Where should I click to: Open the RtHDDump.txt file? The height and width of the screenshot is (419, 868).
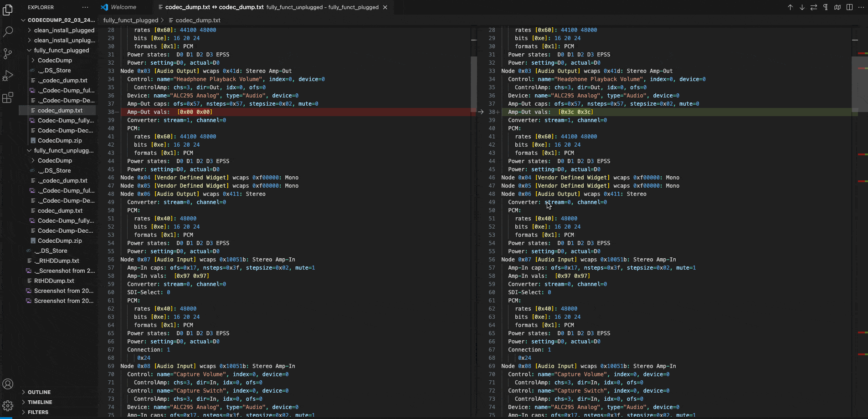[58, 281]
